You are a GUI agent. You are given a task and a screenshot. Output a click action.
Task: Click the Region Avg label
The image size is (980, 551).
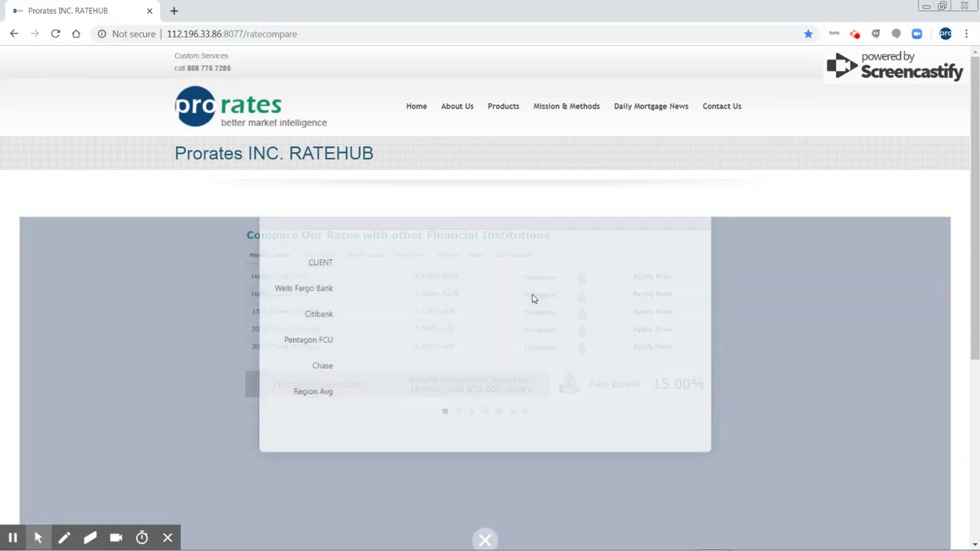click(x=313, y=392)
